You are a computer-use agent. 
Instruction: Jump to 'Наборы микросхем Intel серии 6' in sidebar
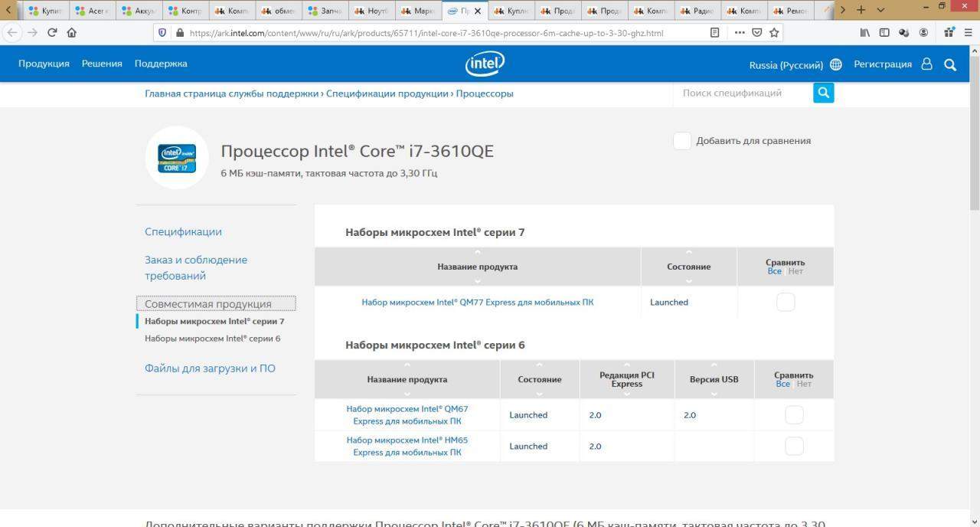click(213, 339)
